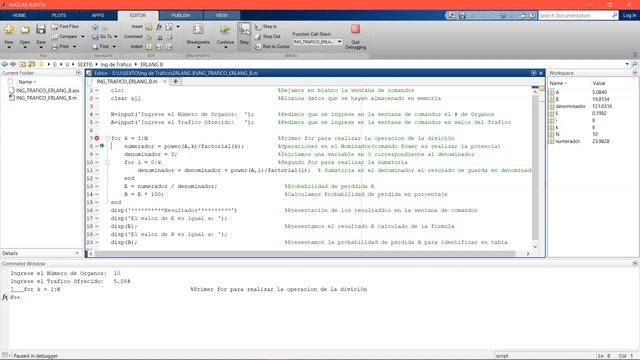The width and height of the screenshot is (640, 360).
Task: Click Run to Cursor
Action: coord(272,47)
